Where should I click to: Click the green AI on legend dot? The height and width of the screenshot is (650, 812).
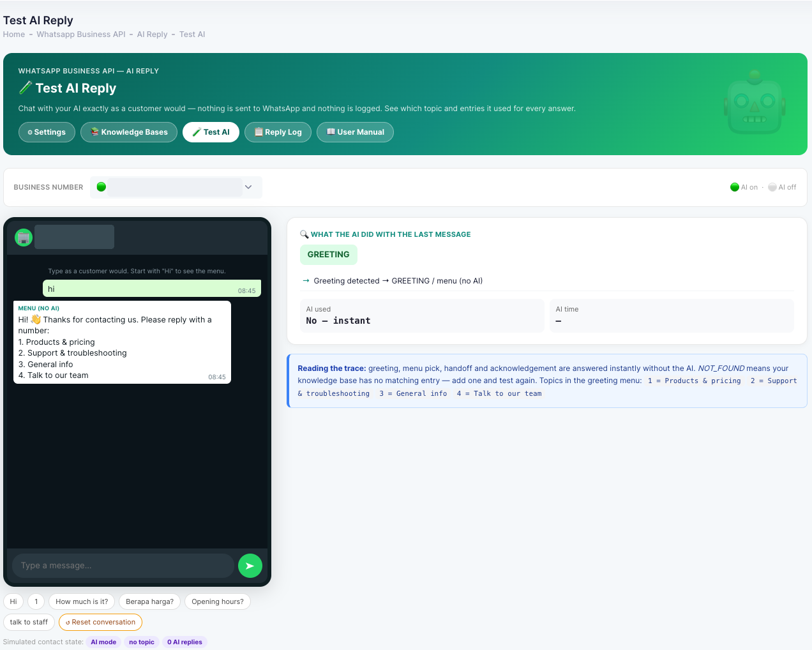735,187
